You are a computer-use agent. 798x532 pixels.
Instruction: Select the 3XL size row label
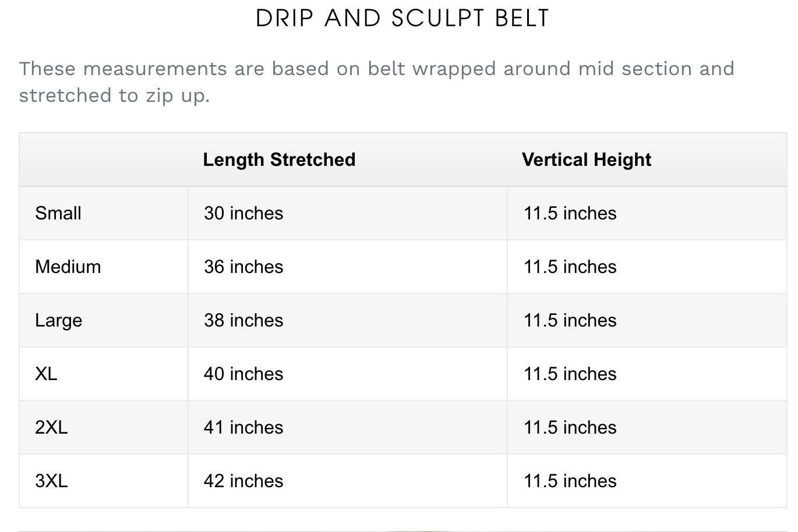coord(51,481)
